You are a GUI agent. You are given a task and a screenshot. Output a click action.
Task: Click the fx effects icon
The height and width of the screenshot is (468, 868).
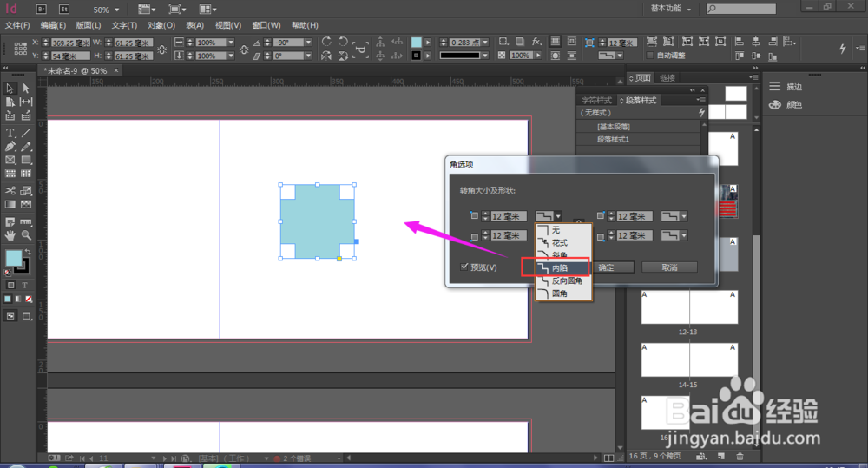click(x=536, y=42)
